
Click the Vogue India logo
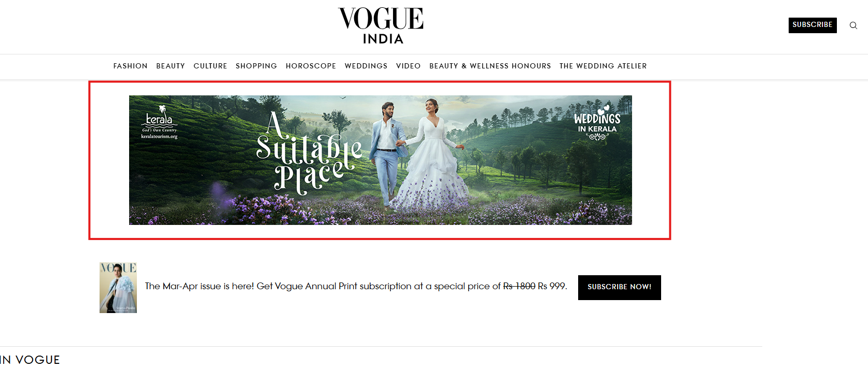coord(381,25)
